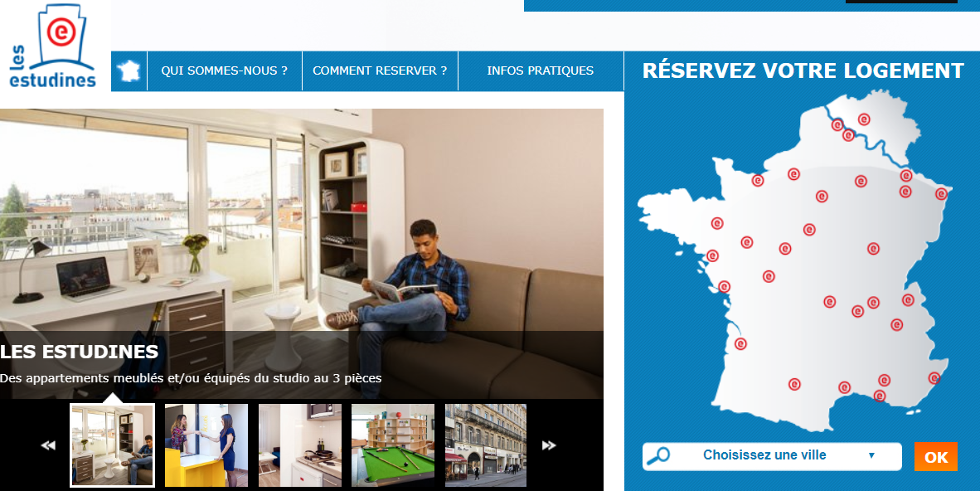Click the orange OK button

[935, 457]
